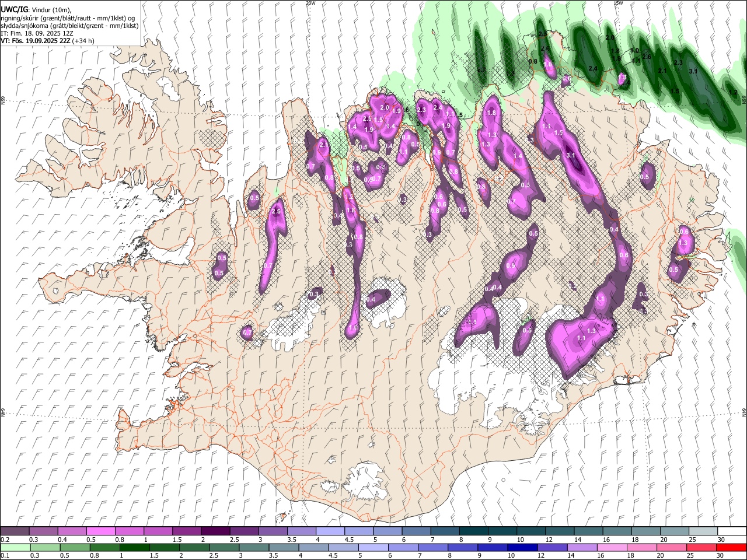Pick the darkest purple swatch above snow-scale 2

[215, 531]
